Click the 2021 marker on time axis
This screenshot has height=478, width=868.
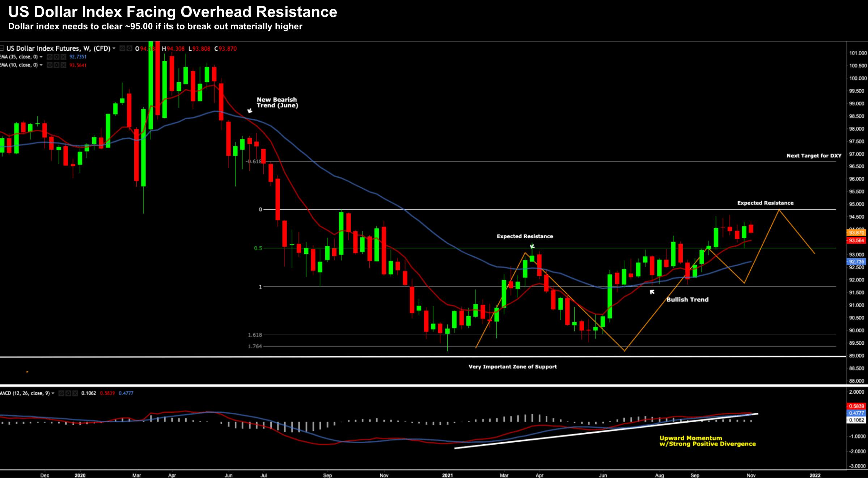tap(447, 475)
